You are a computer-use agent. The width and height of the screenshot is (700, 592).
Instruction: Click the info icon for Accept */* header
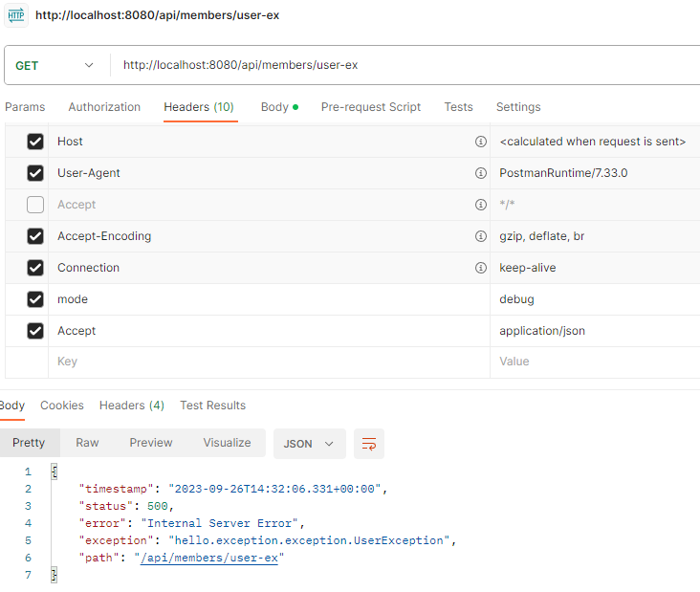coord(480,205)
